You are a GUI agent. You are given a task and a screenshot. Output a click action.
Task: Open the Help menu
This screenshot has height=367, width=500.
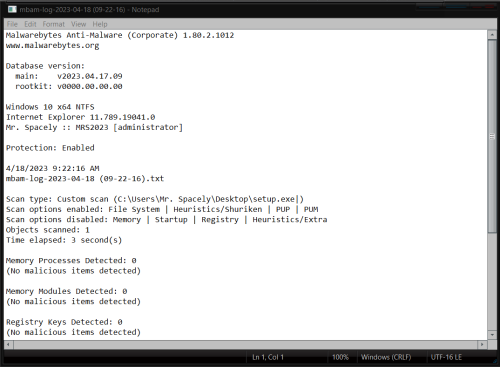tap(100, 24)
